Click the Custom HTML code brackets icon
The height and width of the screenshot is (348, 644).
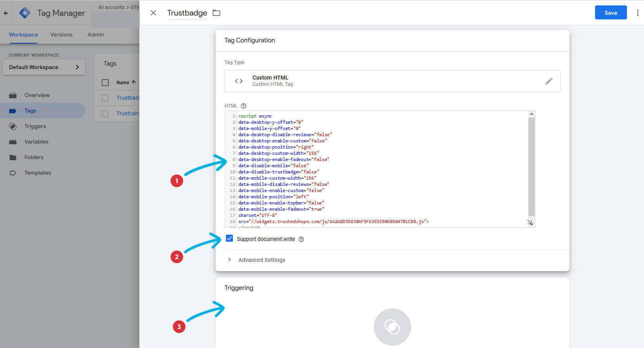point(239,81)
